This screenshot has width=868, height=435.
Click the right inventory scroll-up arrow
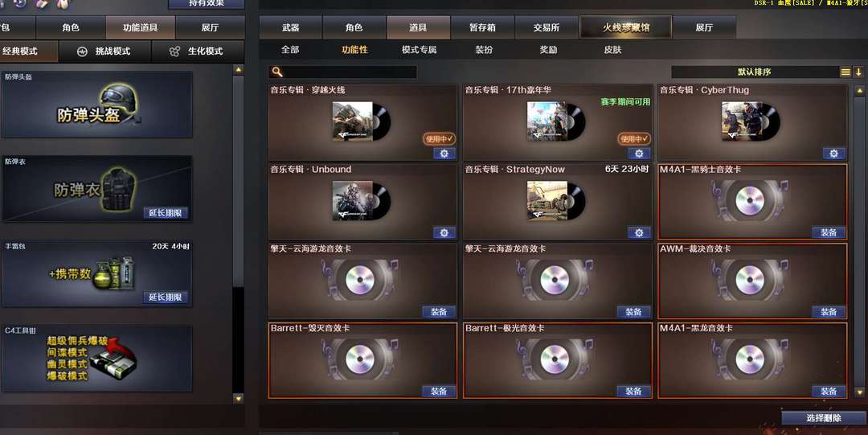(x=860, y=90)
